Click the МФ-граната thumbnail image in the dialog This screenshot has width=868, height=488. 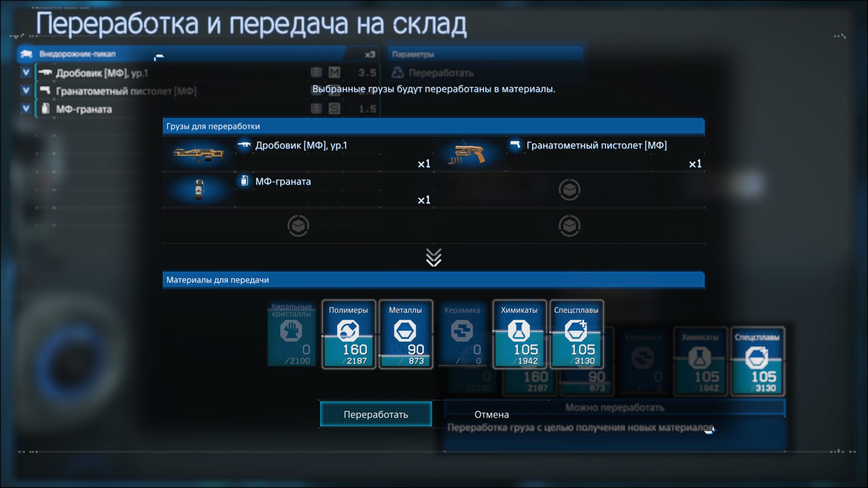[x=199, y=190]
